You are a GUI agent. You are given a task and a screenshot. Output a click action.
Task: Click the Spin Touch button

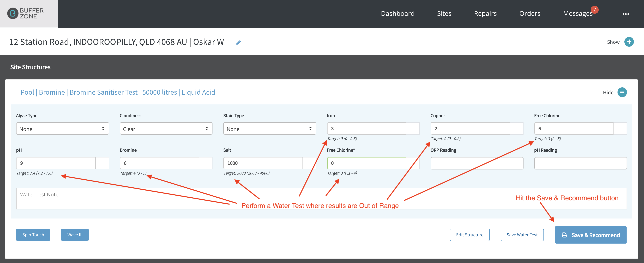click(33, 235)
